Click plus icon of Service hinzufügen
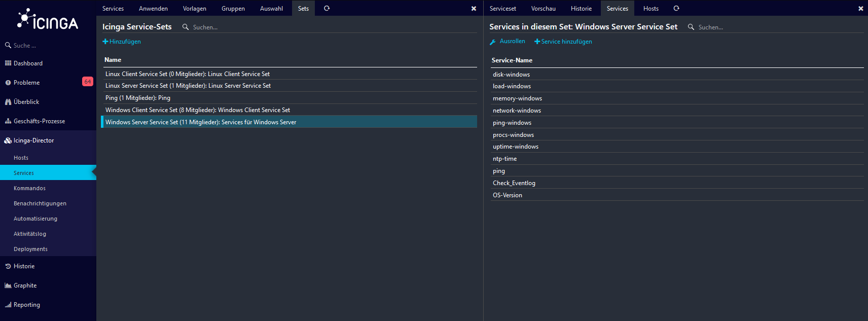The image size is (868, 321). coord(537,42)
